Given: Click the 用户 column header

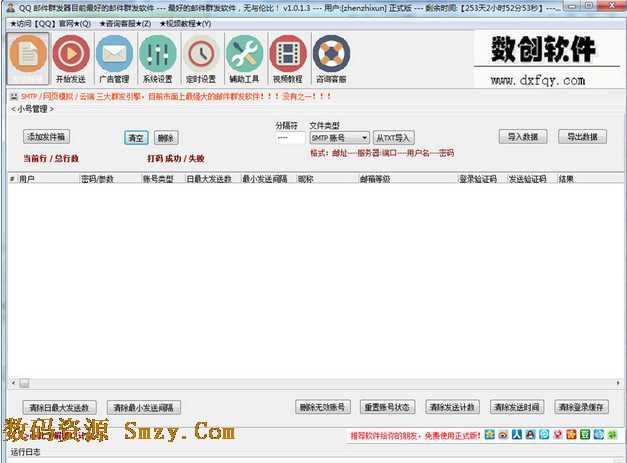Looking at the screenshot, I should [x=48, y=179].
